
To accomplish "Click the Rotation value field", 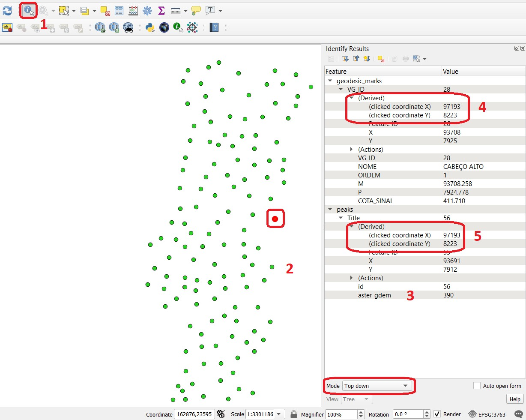I will pos(408,414).
